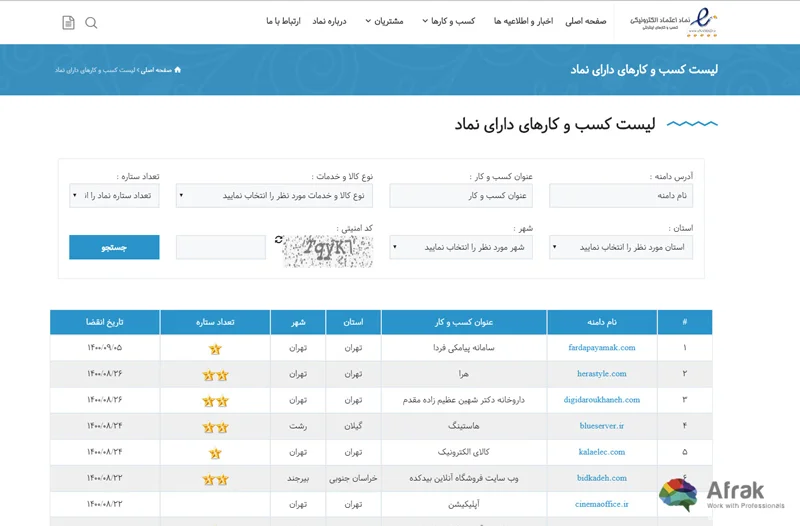The image size is (800, 526).
Task: Click province cell گیلان
Action: [353, 425]
